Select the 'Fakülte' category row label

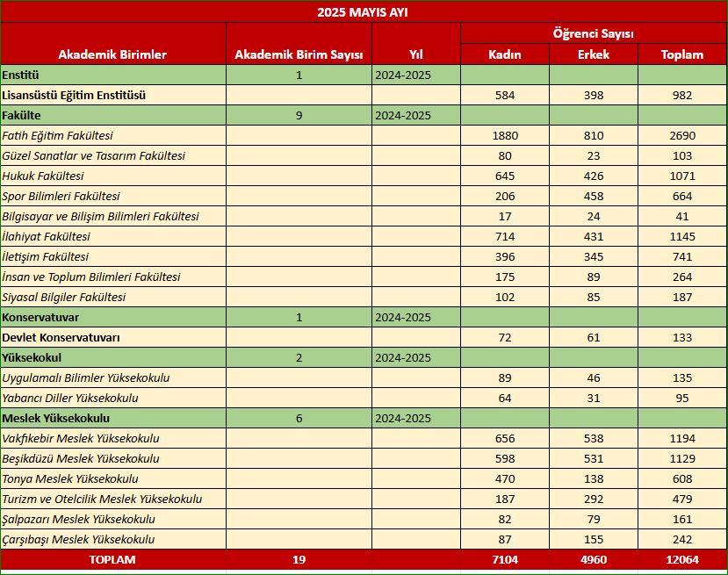23,115
